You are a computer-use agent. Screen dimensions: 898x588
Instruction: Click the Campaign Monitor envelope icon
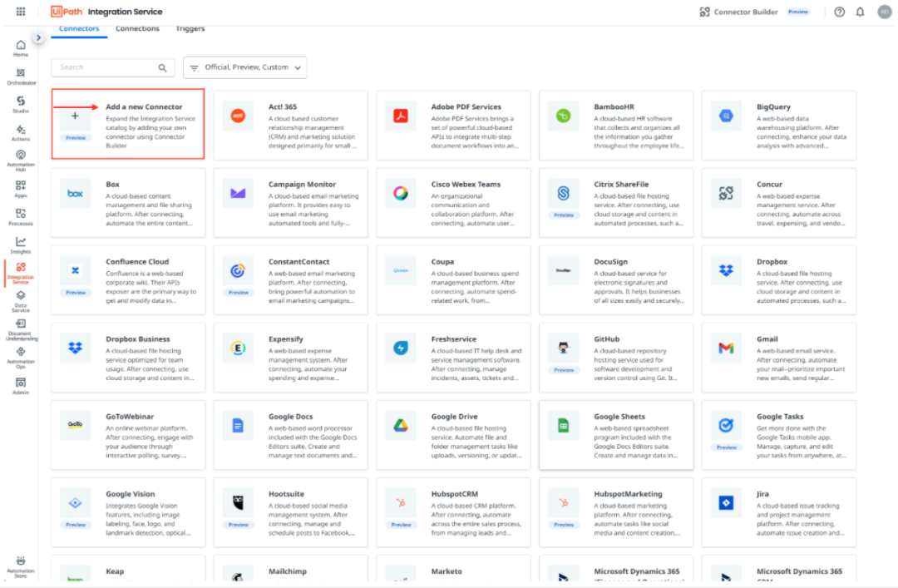pyautogui.click(x=239, y=194)
